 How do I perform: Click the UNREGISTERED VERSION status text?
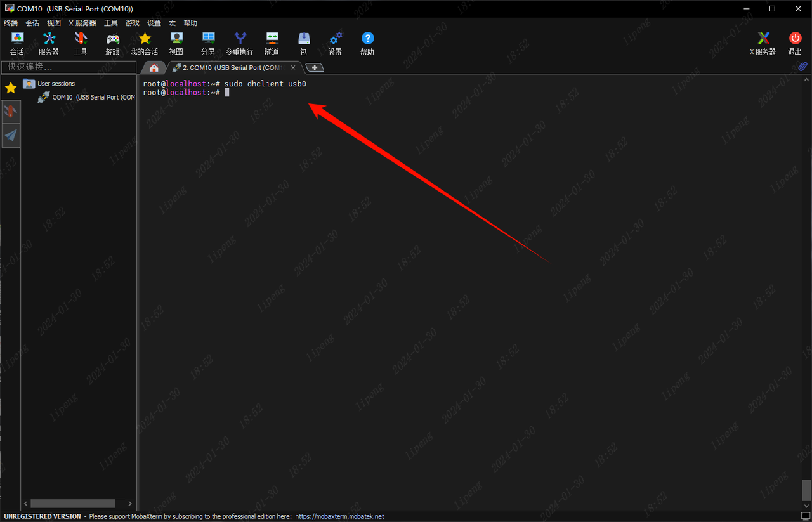42,516
